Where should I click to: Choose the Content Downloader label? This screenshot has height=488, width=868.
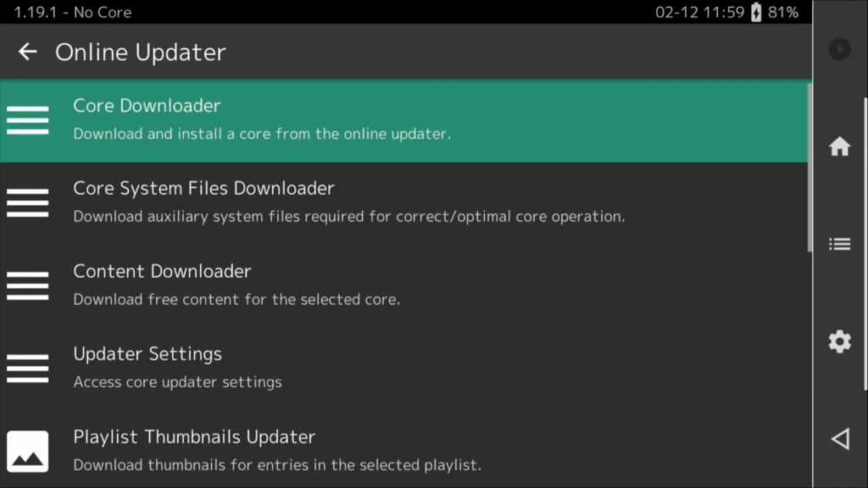click(162, 271)
